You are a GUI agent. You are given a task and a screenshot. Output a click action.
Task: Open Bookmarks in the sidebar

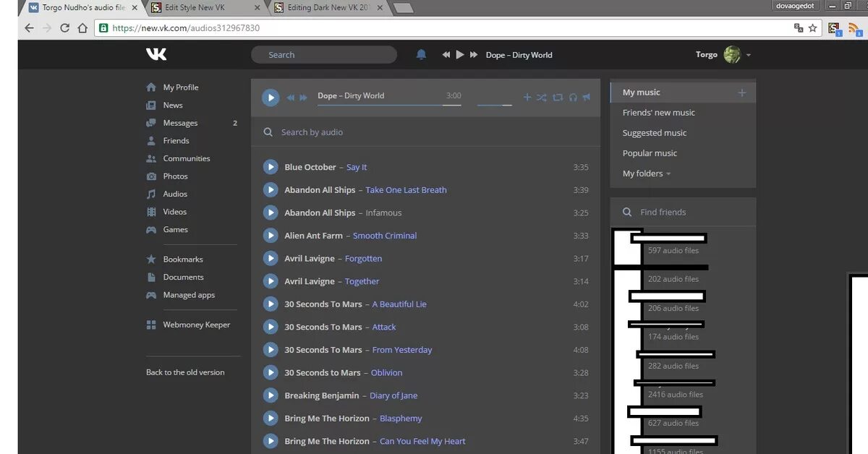[183, 260]
